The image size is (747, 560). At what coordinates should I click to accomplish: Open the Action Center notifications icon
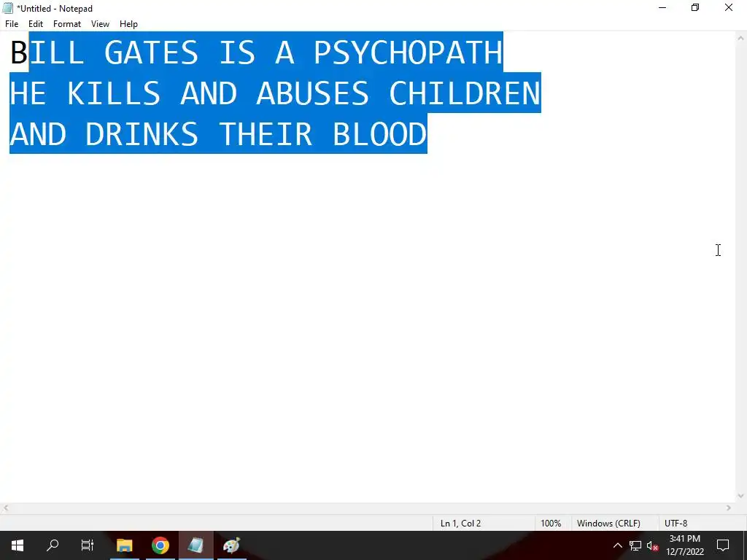point(723,545)
